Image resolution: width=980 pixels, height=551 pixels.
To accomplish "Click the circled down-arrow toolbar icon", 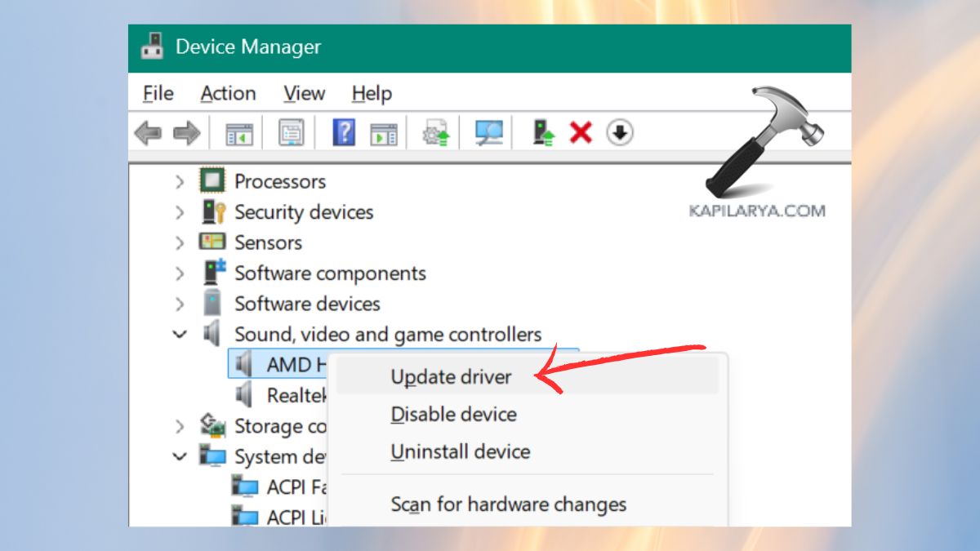I will tap(620, 132).
